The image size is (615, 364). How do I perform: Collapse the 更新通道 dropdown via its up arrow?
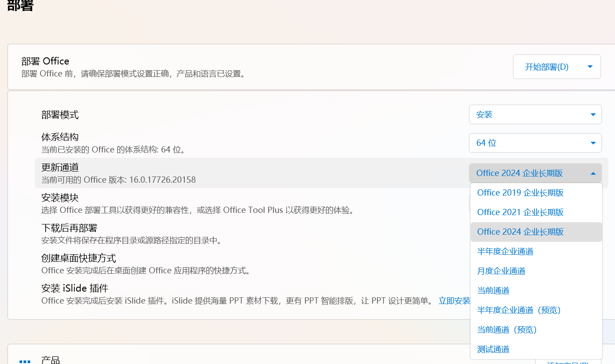point(593,173)
